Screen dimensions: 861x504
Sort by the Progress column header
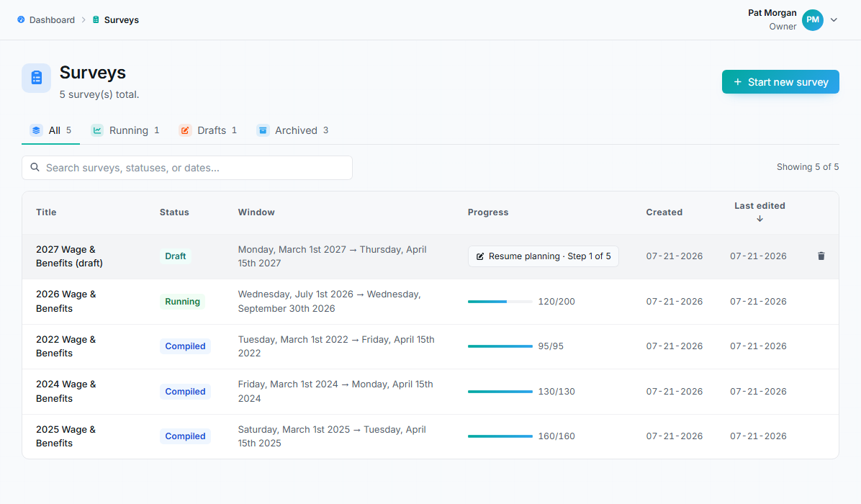click(487, 212)
